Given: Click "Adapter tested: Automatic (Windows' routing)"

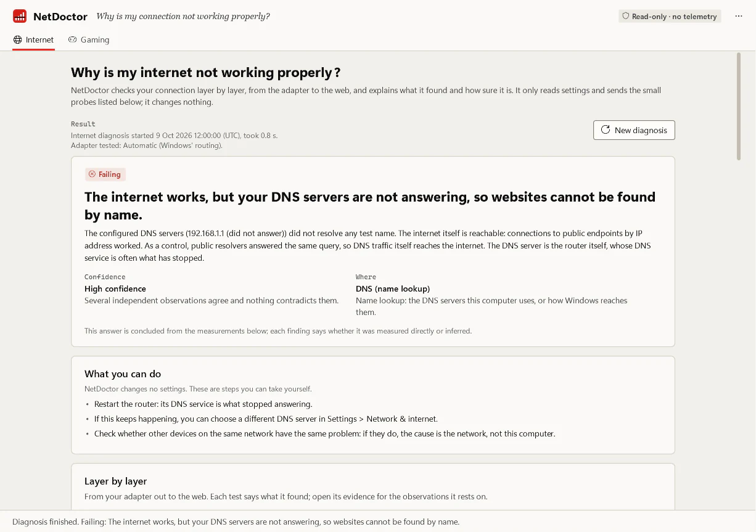Looking at the screenshot, I should tap(147, 145).
